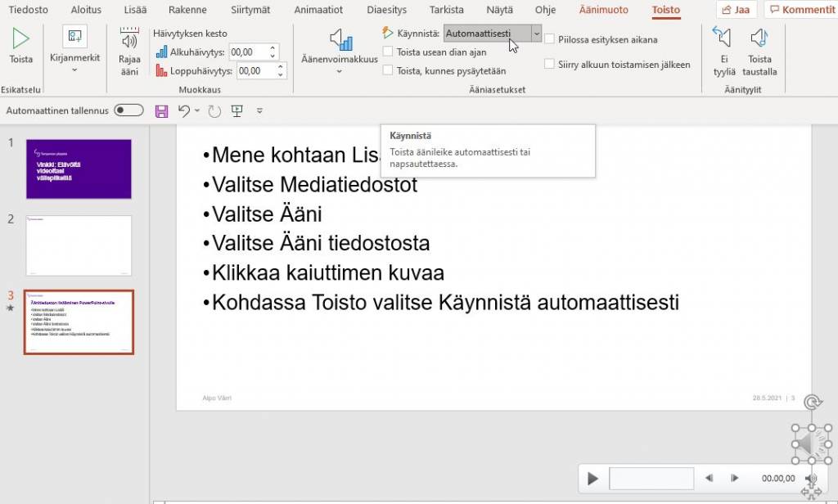Toggle Automaattinen tallennus switch
Viewport: 838px width, 504px height.
coord(128,110)
